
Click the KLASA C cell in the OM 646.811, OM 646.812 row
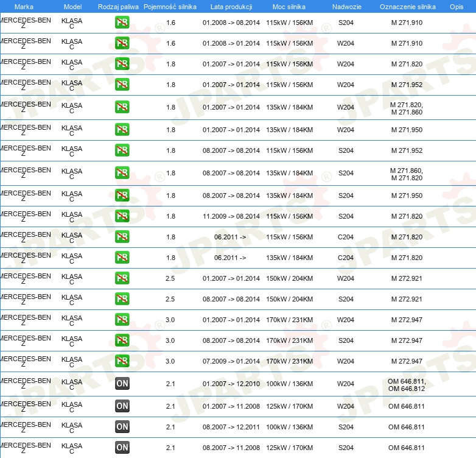[x=72, y=384]
